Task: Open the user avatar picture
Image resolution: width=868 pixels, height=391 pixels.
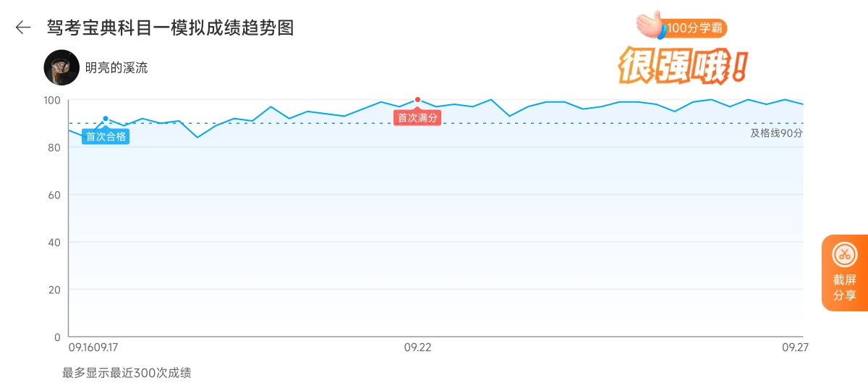Action: [61, 68]
